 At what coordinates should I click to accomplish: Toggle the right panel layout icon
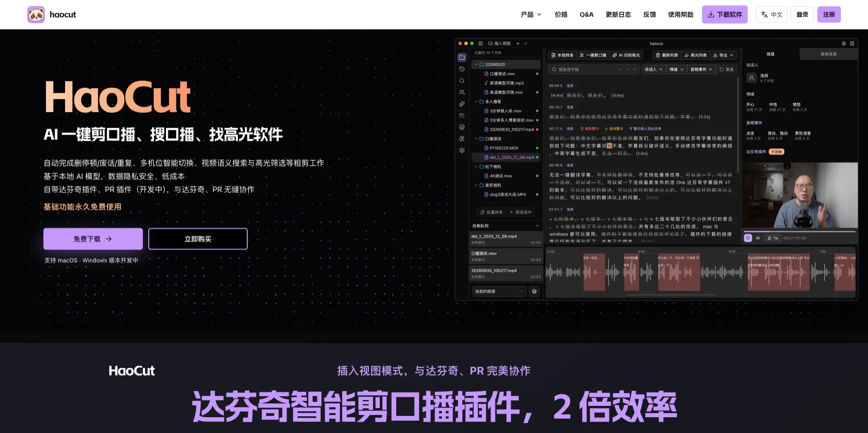click(852, 43)
